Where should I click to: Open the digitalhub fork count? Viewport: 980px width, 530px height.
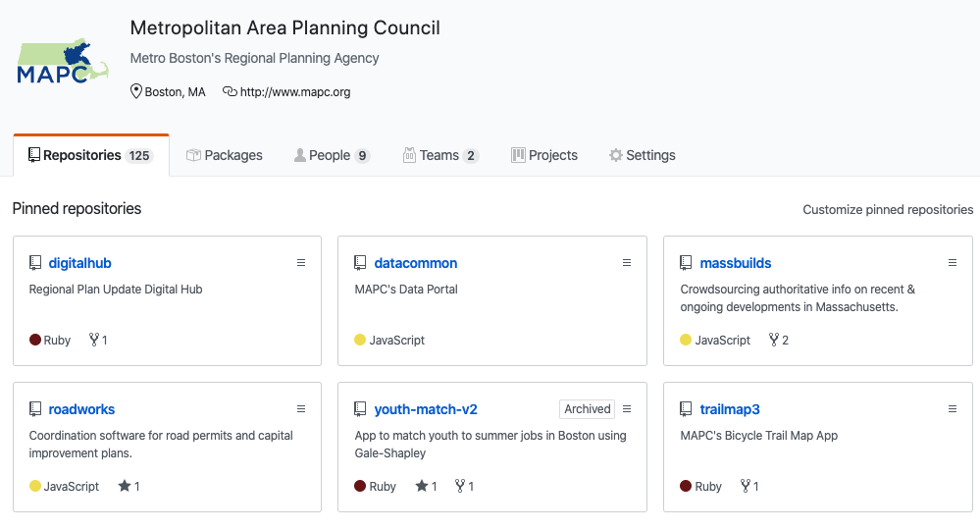coord(98,340)
